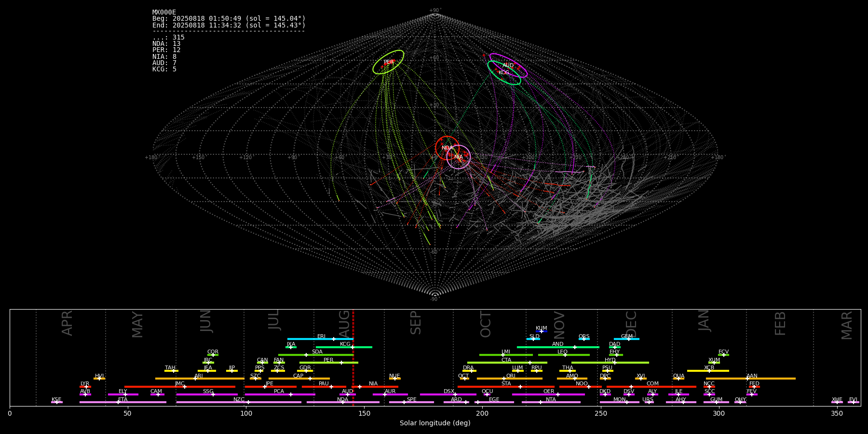
Task: Click the NIA radiant label on sky map
Action: [x=458, y=157]
